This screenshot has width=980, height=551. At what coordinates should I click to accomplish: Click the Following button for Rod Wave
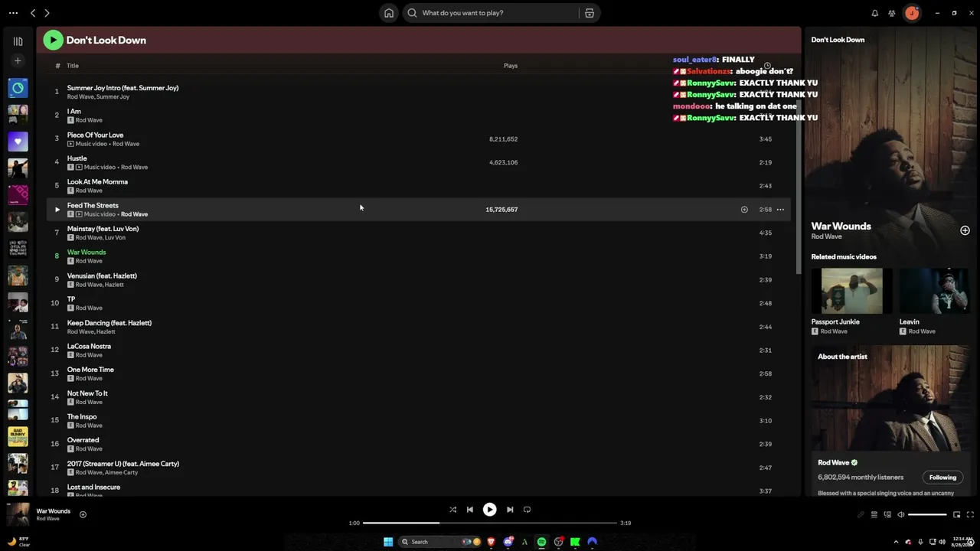pos(942,478)
